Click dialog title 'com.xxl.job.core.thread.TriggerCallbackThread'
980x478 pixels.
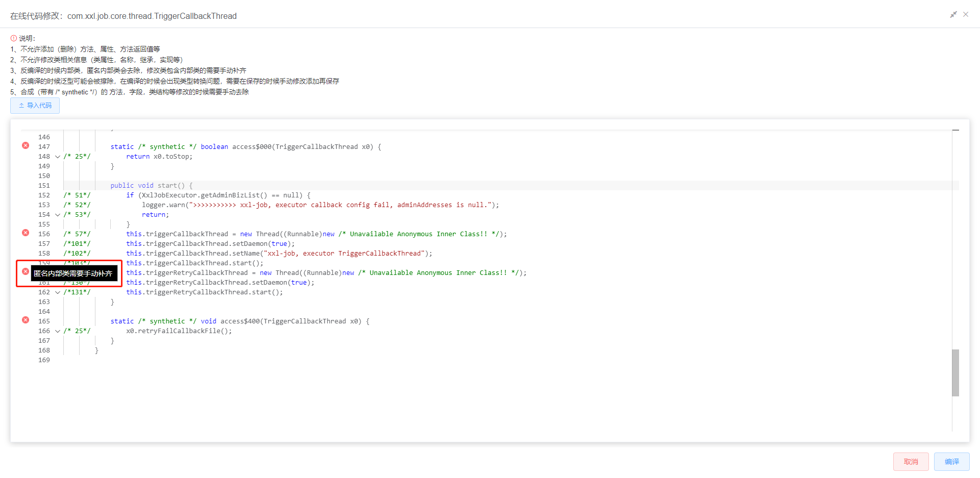(152, 16)
